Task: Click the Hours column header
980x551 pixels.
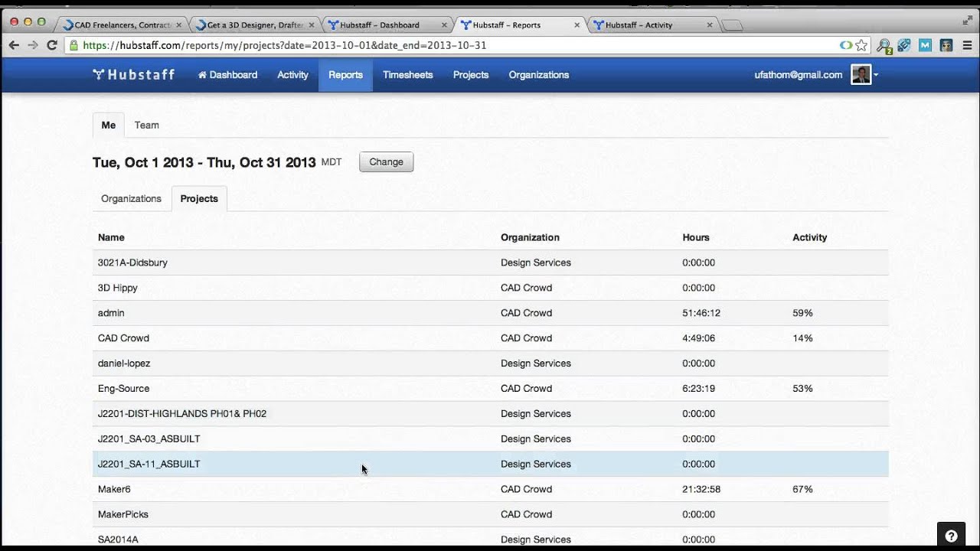Action: coord(696,237)
